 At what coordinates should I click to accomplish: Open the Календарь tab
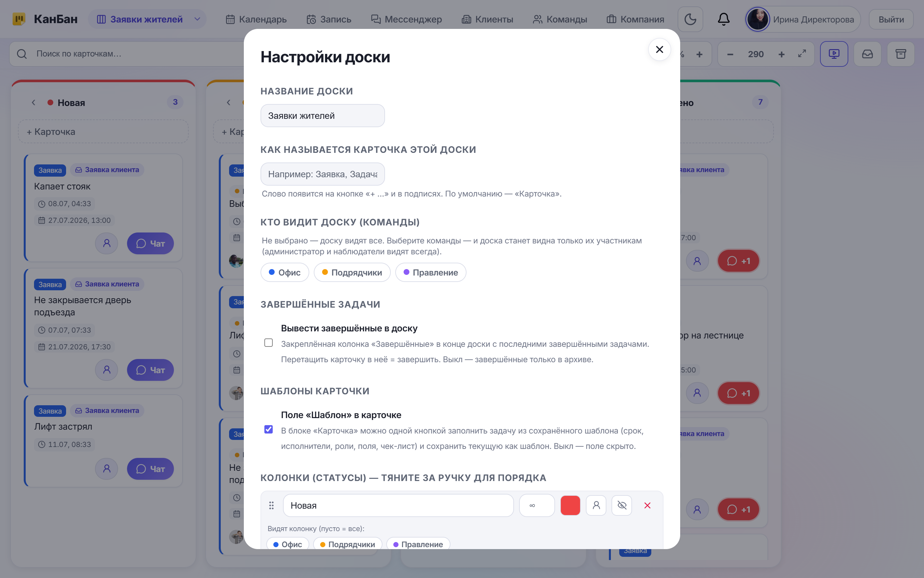pos(256,19)
